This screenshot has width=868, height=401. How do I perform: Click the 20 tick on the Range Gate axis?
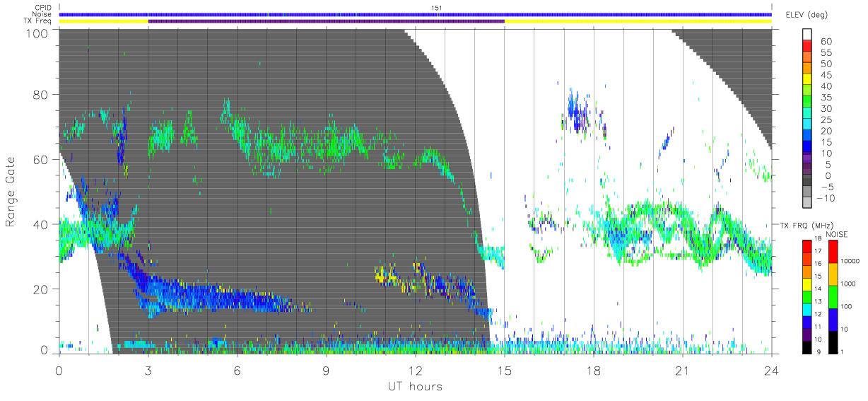(x=40, y=289)
